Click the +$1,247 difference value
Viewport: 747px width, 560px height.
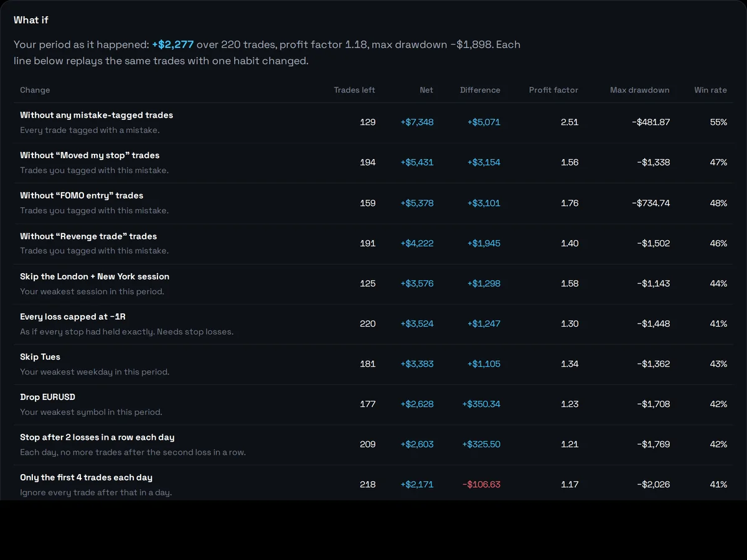(484, 324)
